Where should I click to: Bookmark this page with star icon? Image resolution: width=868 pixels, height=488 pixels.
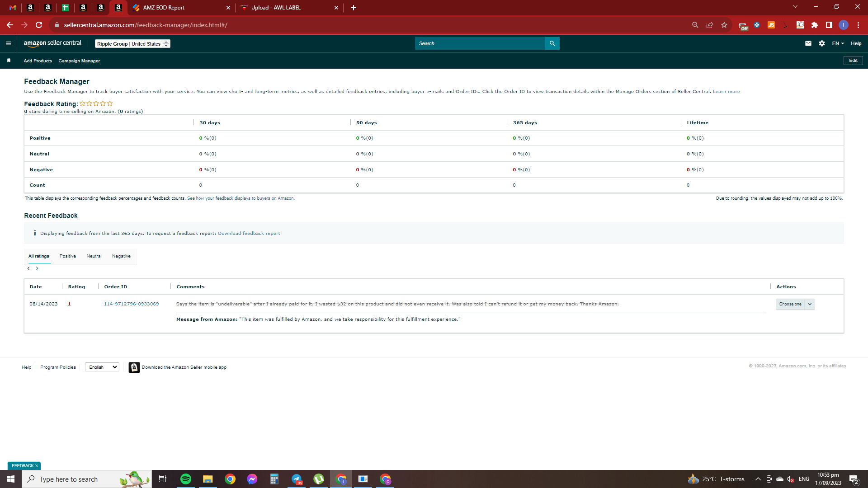click(724, 25)
